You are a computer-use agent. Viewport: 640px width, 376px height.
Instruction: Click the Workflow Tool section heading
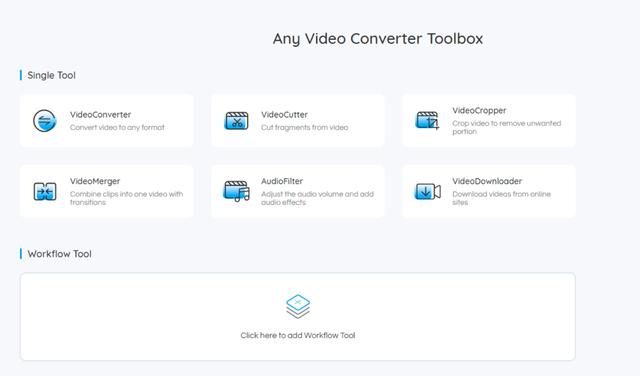click(60, 254)
